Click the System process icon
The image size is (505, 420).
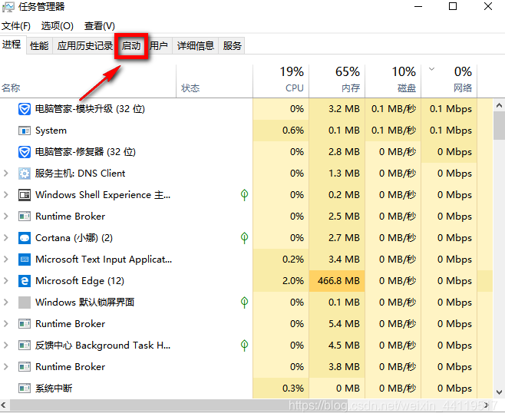(x=25, y=131)
